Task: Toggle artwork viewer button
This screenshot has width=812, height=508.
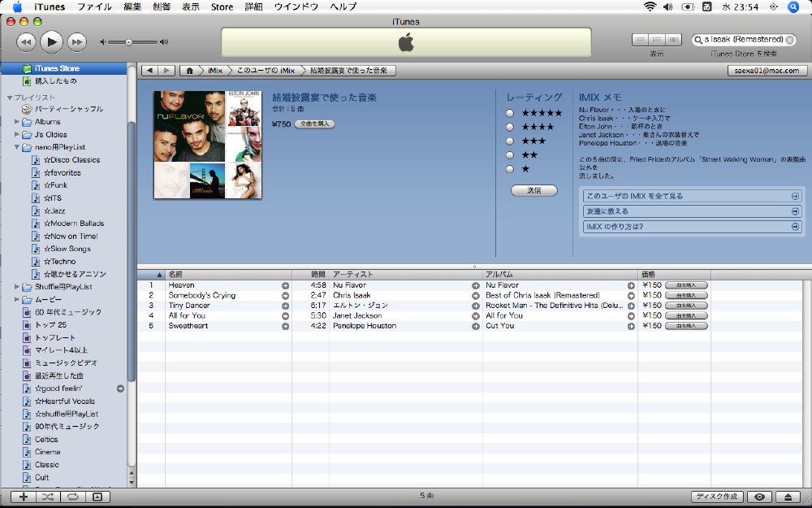Action: 97,497
